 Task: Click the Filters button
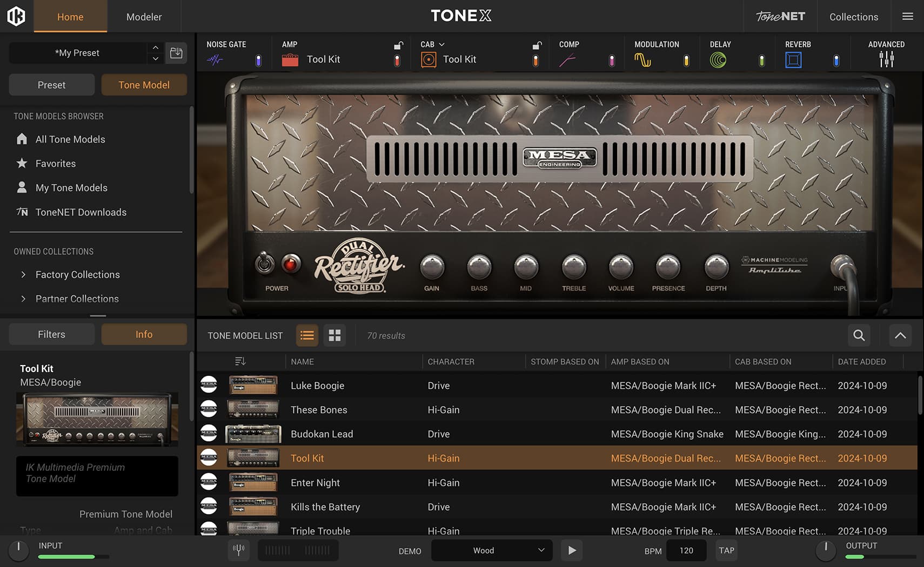pyautogui.click(x=51, y=334)
